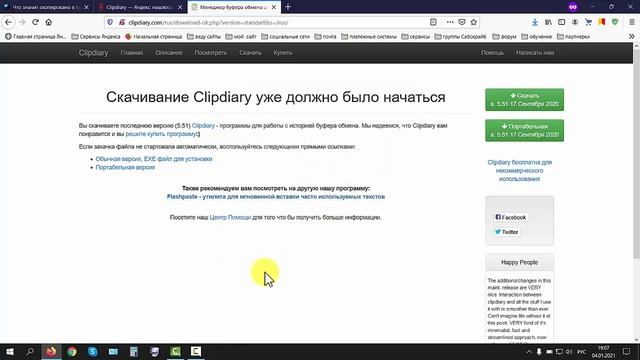Show hidden system tray icons chevron

(x=529, y=352)
